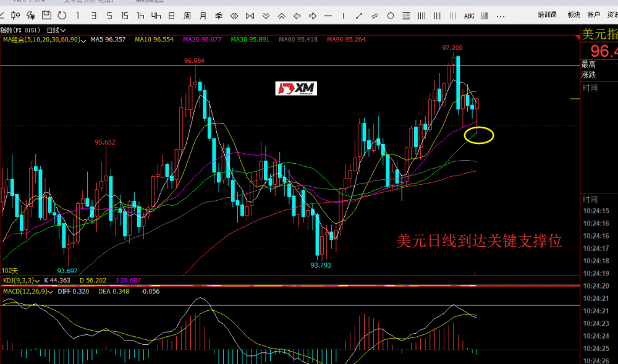Click the 102天 day count label
Viewport: 618px width, 364px height.
click(x=10, y=271)
